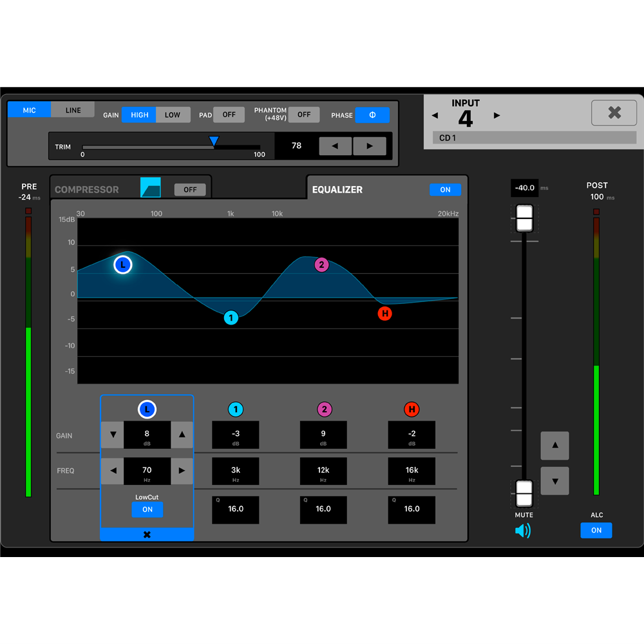Set gain to LOW
The image size is (644, 644).
[173, 115]
